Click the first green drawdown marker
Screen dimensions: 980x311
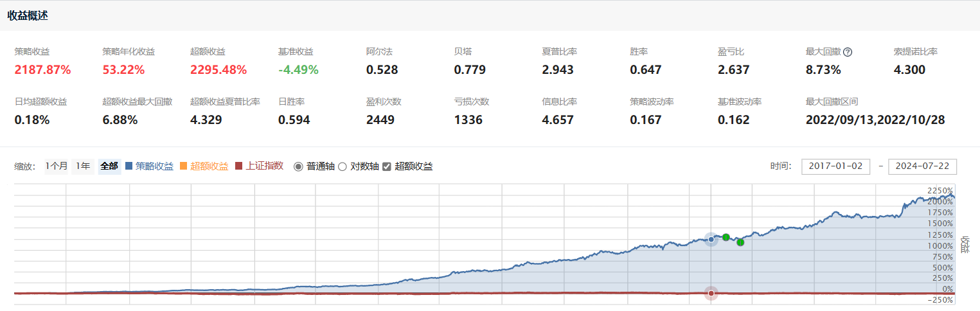click(x=726, y=237)
